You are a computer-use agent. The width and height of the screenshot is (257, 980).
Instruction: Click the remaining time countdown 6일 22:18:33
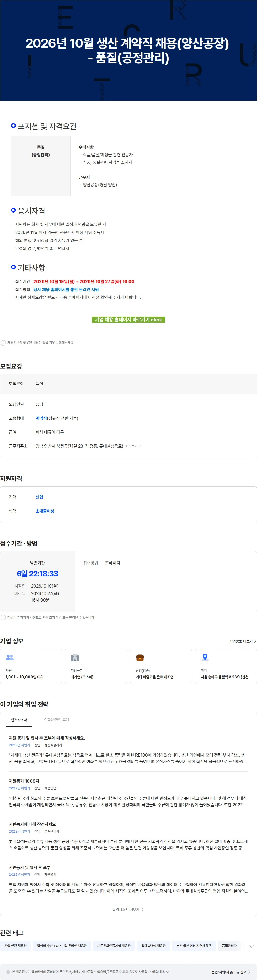pos(37,574)
